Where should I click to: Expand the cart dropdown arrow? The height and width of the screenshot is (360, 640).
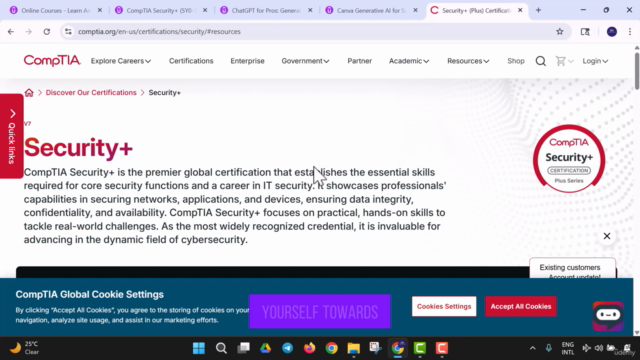(x=571, y=61)
